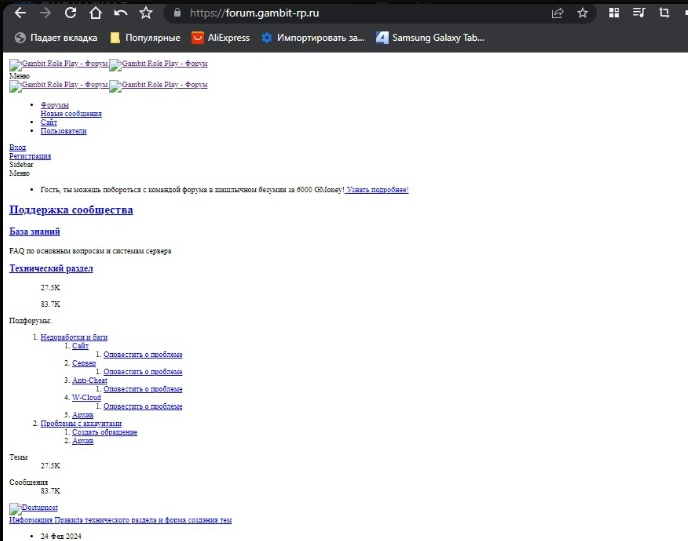This screenshot has width=688, height=541.
Task: Open the Пользователи navigation item
Action: (63, 131)
